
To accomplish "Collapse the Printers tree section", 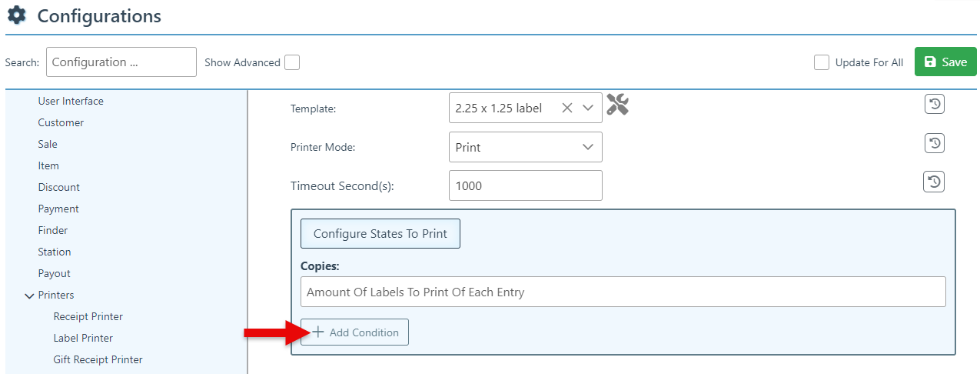I will coord(29,296).
